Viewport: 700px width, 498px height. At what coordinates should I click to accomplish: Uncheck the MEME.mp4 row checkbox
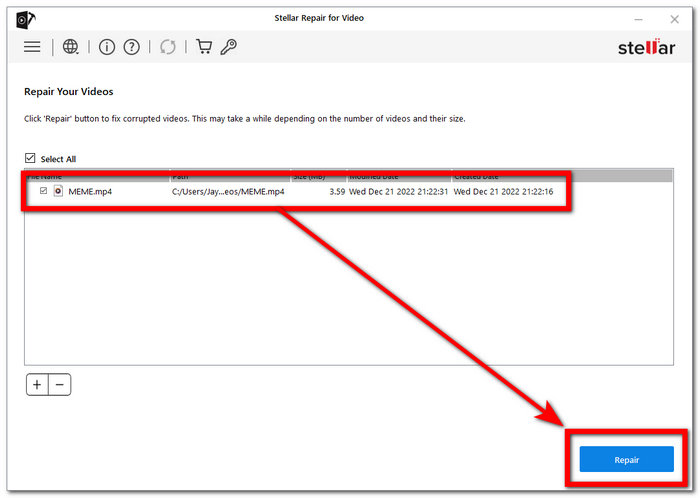click(x=43, y=191)
